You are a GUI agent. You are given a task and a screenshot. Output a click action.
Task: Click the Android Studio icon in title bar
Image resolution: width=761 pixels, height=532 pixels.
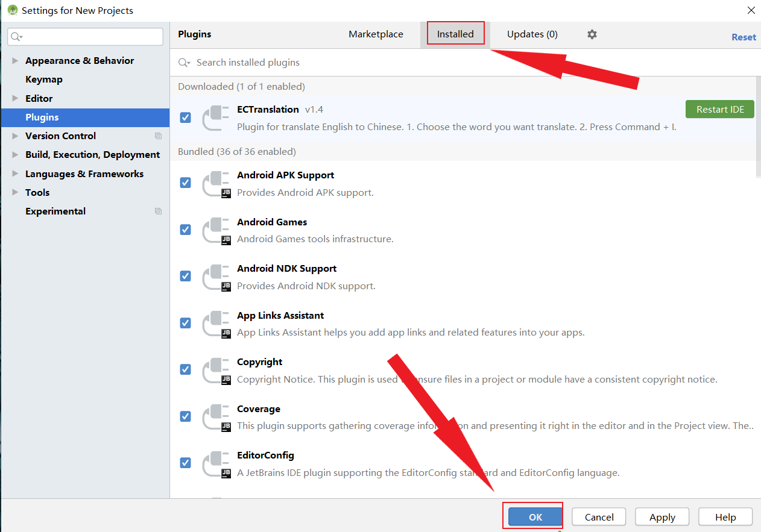coord(12,10)
